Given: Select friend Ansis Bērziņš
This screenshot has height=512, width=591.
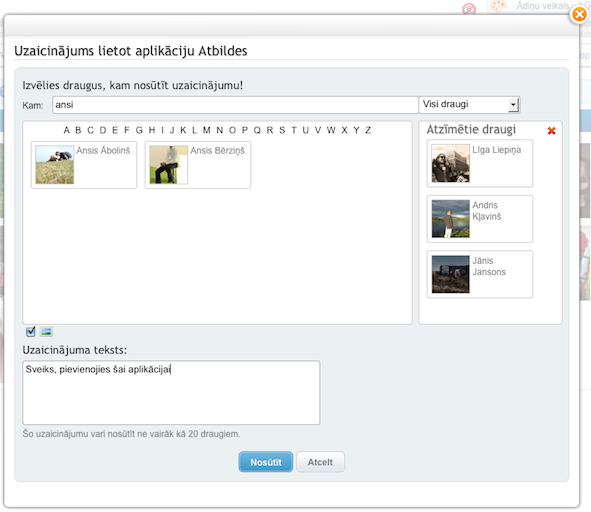Looking at the screenshot, I should coord(198,165).
